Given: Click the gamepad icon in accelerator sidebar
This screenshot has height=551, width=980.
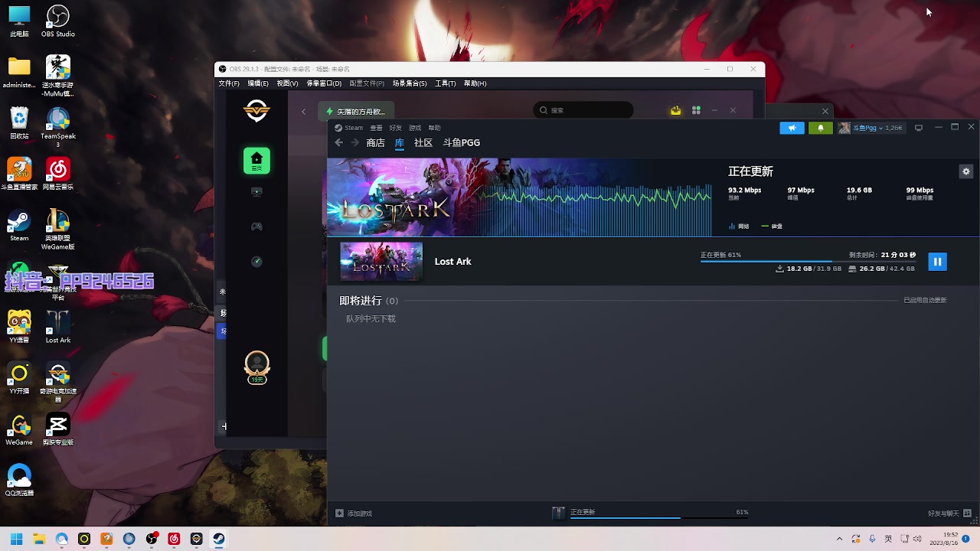Looking at the screenshot, I should 257,227.
